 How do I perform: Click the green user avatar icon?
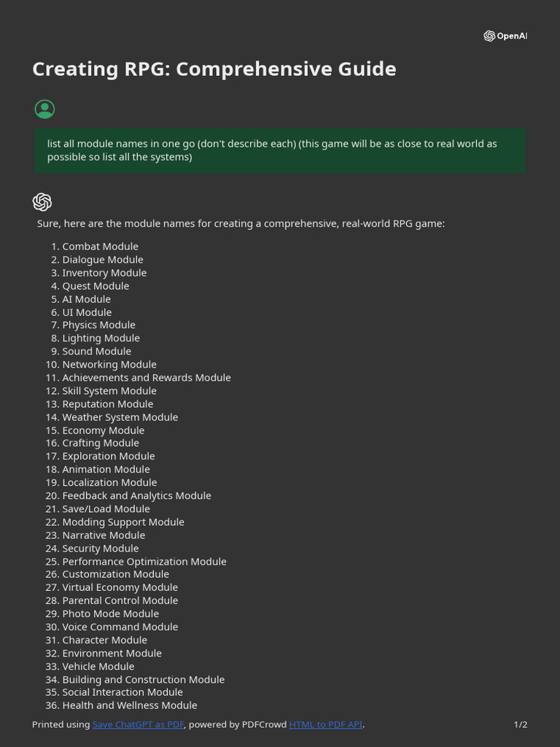pyautogui.click(x=44, y=109)
